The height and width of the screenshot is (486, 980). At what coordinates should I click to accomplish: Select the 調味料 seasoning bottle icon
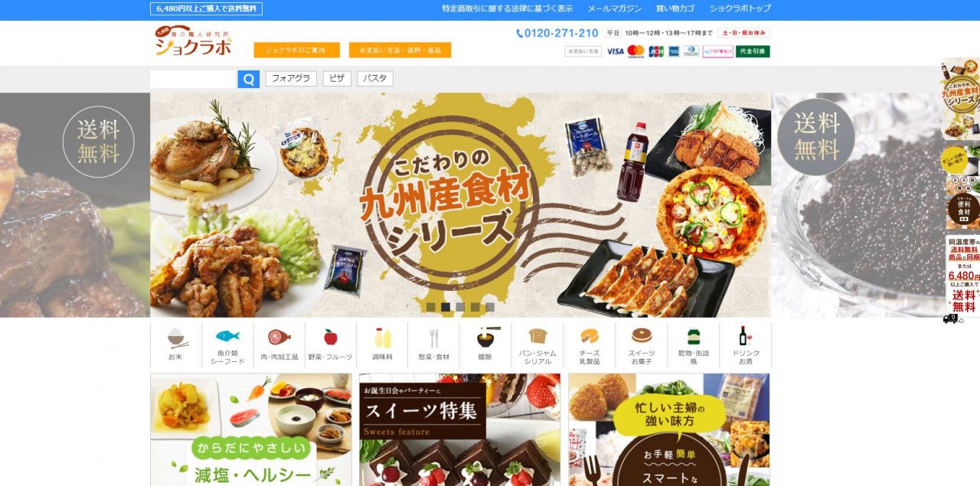click(382, 345)
